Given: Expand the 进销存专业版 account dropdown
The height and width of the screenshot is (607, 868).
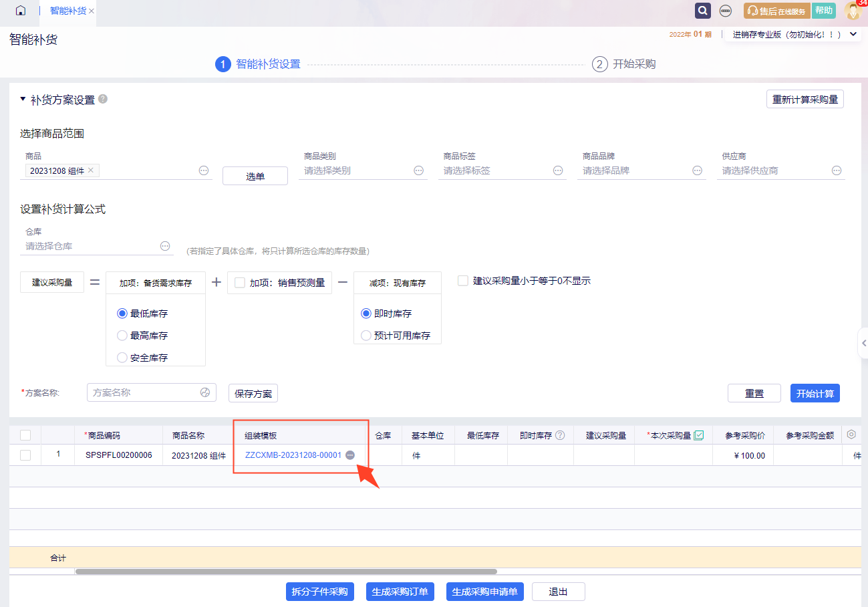Looking at the screenshot, I should (853, 34).
